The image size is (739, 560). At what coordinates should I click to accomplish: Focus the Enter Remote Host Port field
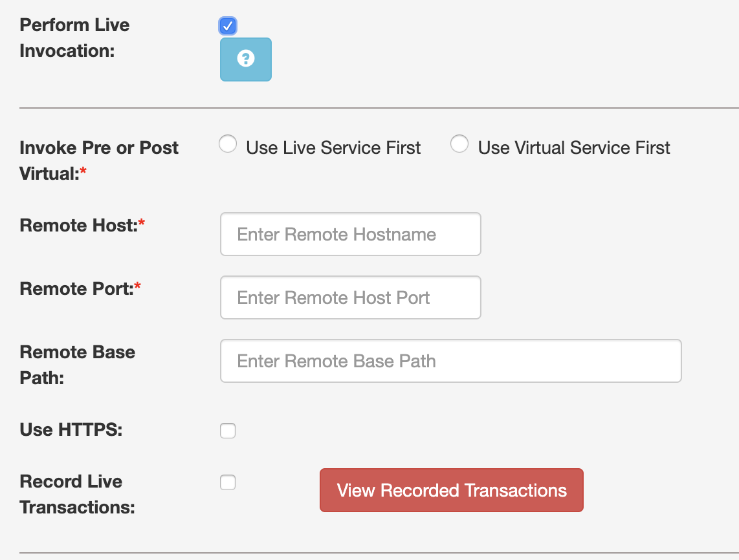pyautogui.click(x=350, y=297)
